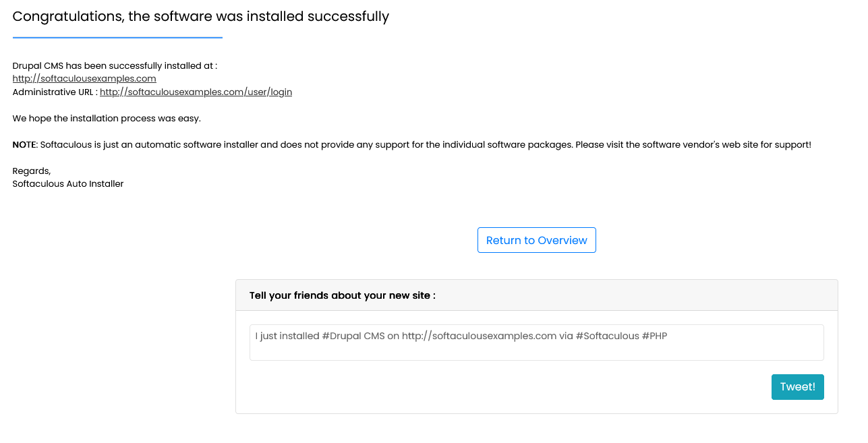Click the 'Administrative URL :' label text
868x443 pixels.
[54, 92]
